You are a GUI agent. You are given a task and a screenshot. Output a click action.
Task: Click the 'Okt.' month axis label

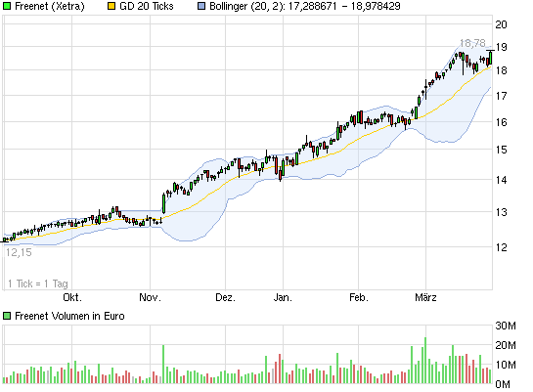[72, 297]
